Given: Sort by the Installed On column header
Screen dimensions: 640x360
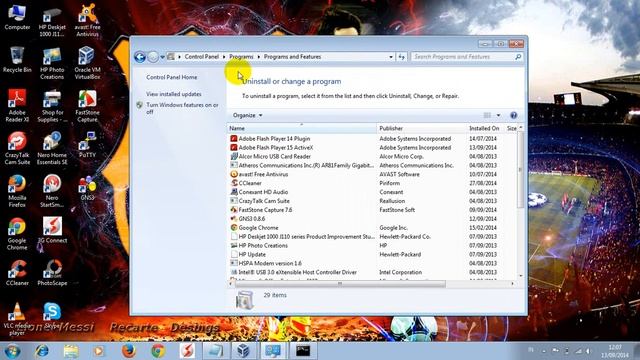Looking at the screenshot, I should pyautogui.click(x=484, y=128).
